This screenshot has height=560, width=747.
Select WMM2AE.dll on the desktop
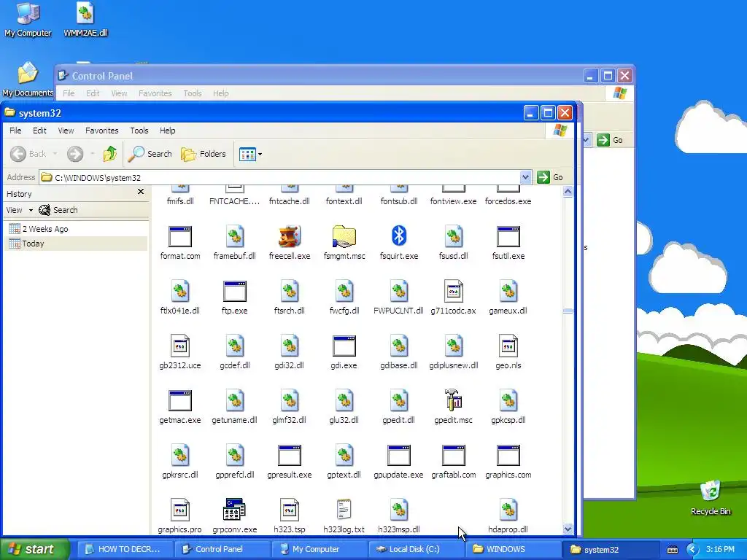pyautogui.click(x=86, y=20)
